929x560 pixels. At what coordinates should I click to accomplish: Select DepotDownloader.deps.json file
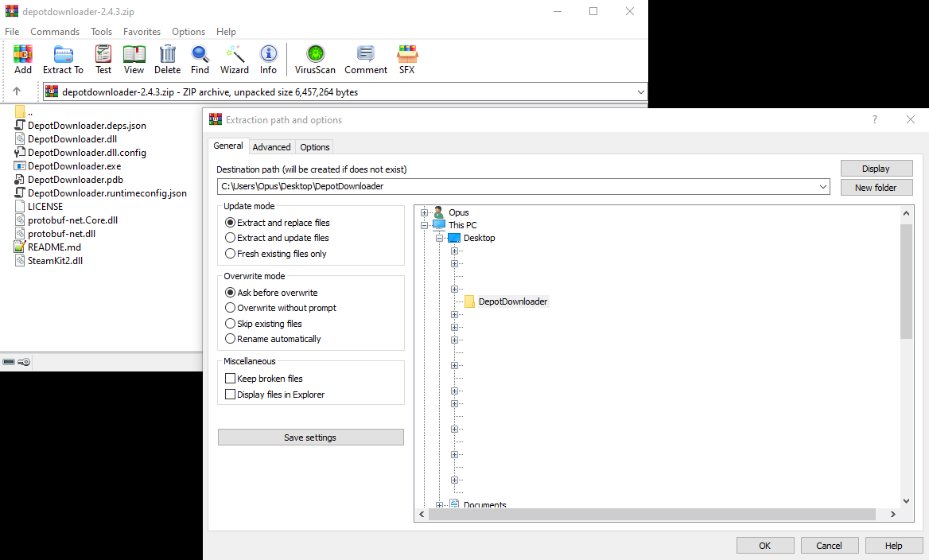(87, 126)
